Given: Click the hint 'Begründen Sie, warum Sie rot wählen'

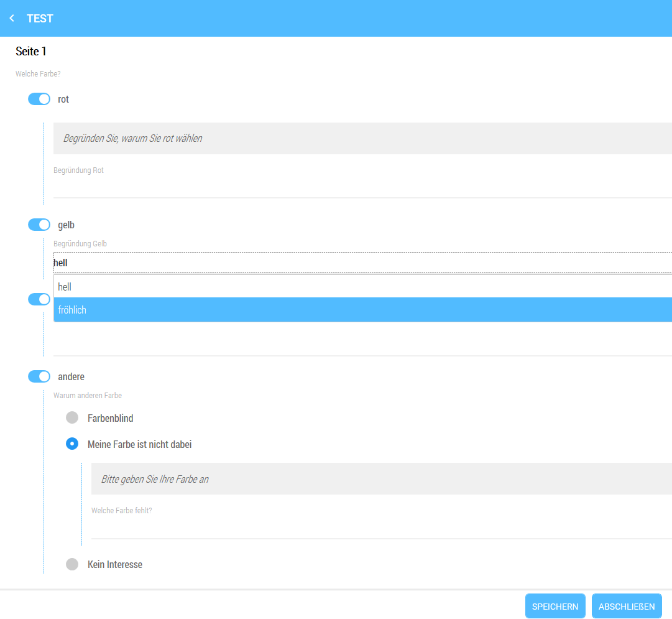Looking at the screenshot, I should 133,138.
